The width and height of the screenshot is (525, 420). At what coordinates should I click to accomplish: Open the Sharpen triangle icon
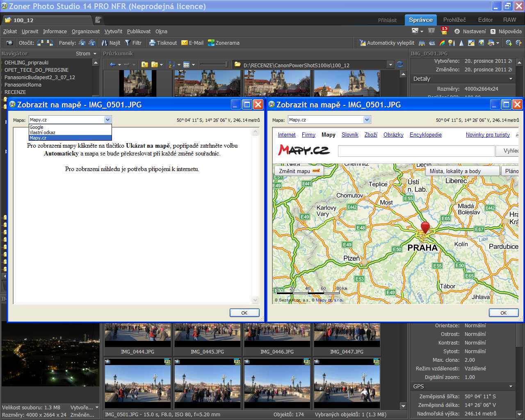[461, 43]
